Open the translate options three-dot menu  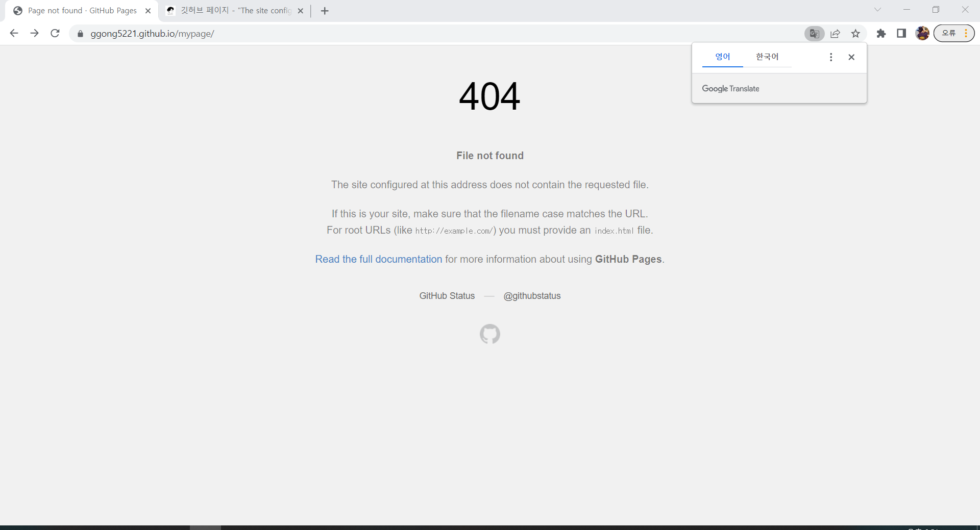click(x=831, y=57)
